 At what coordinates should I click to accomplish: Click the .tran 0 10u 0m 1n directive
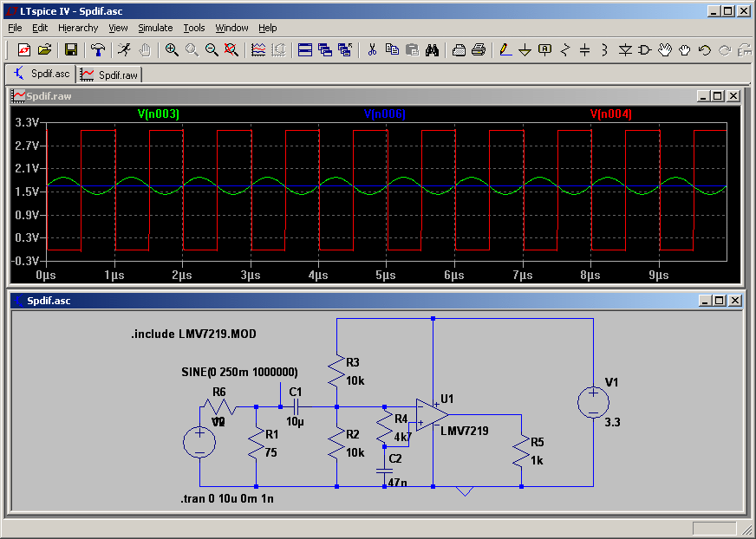click(227, 498)
